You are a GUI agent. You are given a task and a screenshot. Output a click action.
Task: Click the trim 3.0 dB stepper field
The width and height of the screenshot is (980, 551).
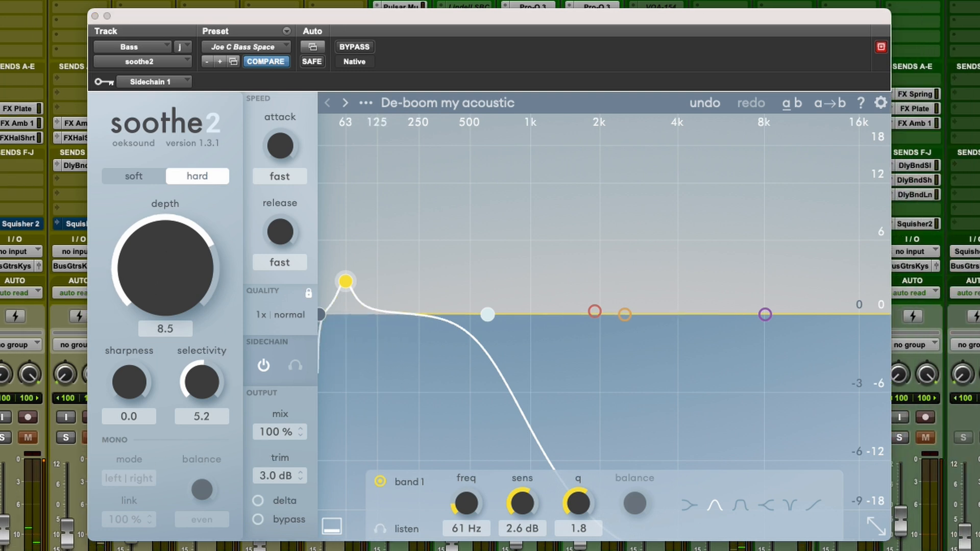coord(280,475)
